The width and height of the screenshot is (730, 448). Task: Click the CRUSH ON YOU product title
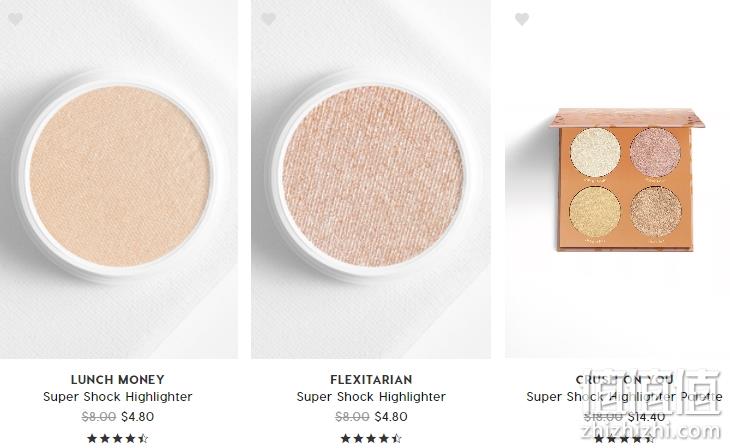point(624,380)
